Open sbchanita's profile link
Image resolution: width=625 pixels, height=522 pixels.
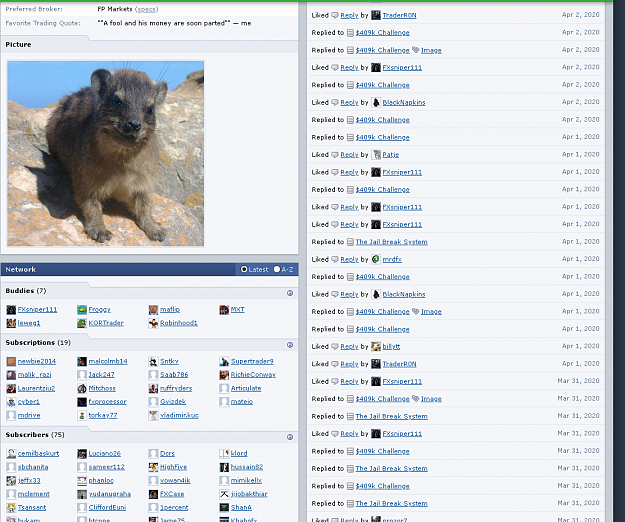(33, 467)
